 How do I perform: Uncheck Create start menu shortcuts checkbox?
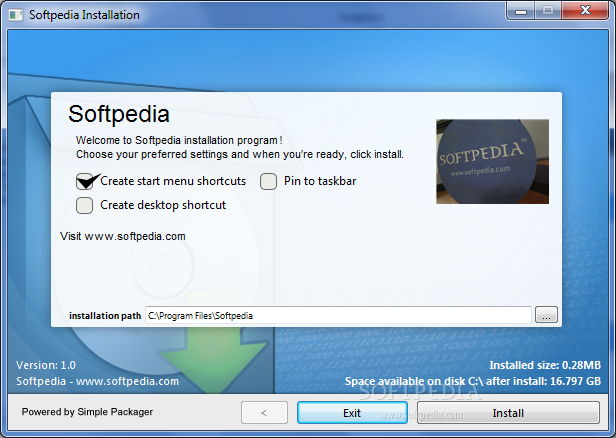click(x=84, y=181)
